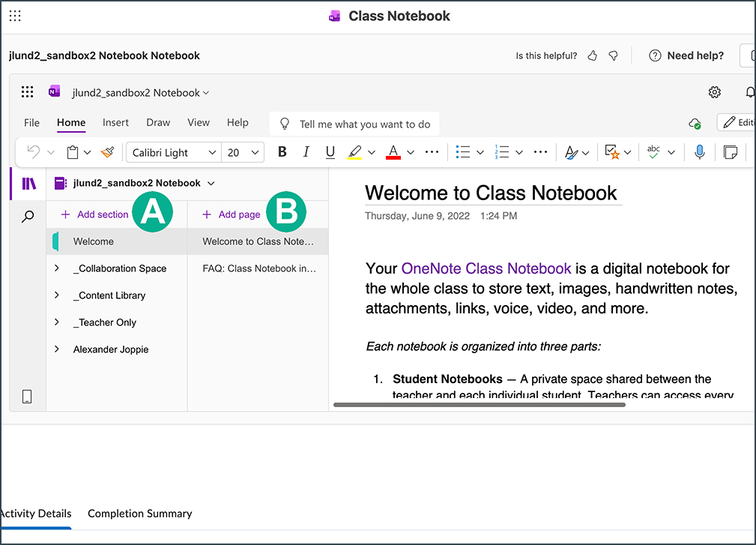
Task: Click the Tags checkbox-star icon
Action: [612, 152]
